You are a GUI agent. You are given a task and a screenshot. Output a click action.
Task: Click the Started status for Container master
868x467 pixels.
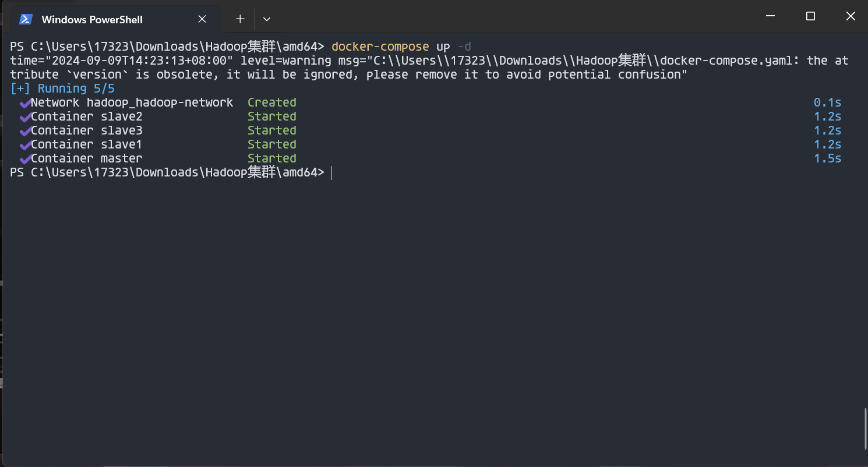(x=271, y=158)
